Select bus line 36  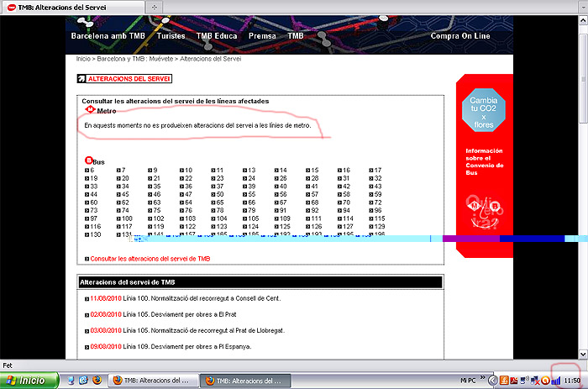[186, 187]
